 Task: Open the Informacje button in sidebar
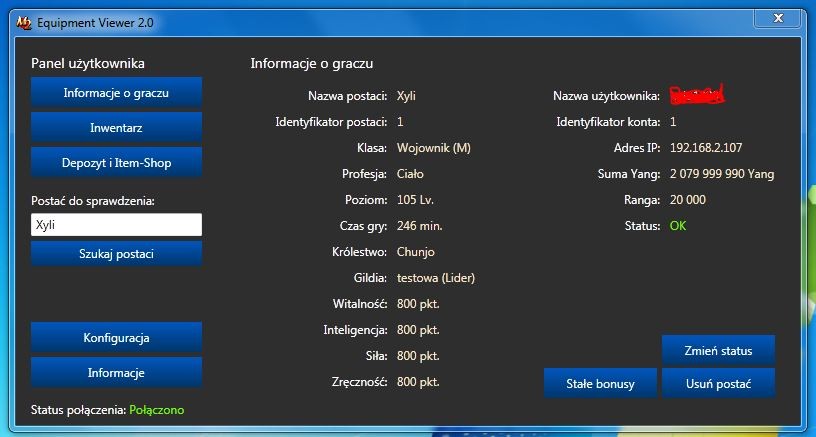tap(116, 373)
